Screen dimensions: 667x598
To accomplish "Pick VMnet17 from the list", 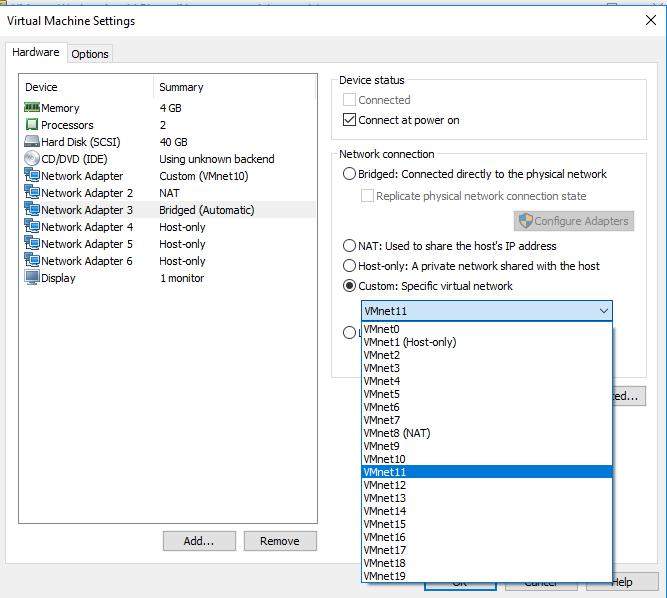I will [x=487, y=550].
